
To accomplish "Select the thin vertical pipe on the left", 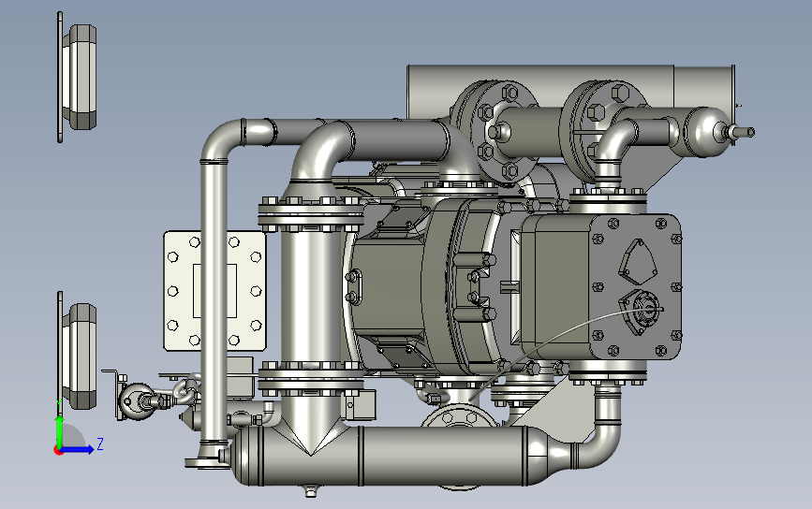I will point(214,300).
